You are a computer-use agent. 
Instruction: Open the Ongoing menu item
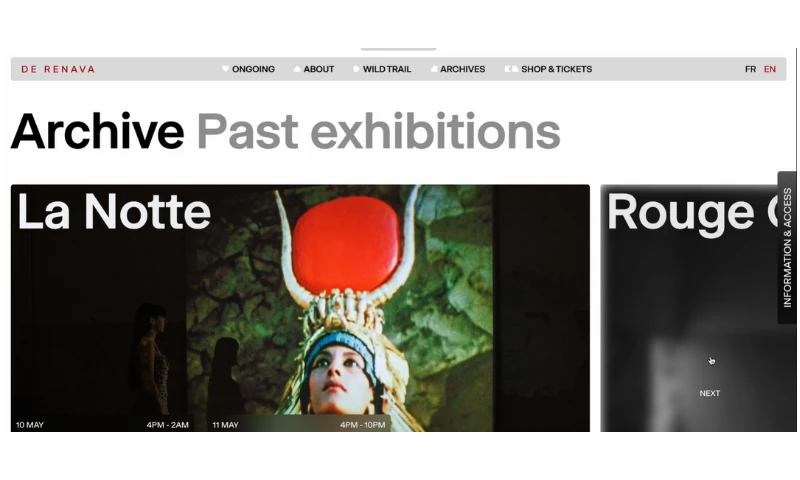pos(253,69)
